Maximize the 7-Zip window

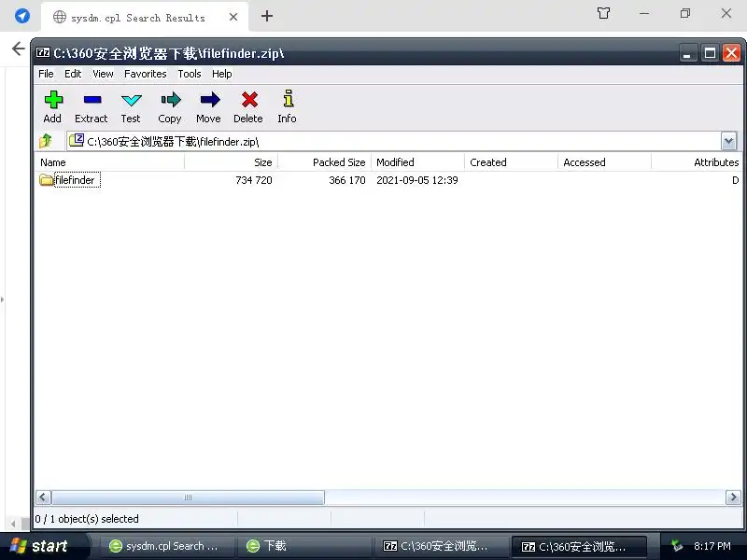pyautogui.click(x=710, y=53)
